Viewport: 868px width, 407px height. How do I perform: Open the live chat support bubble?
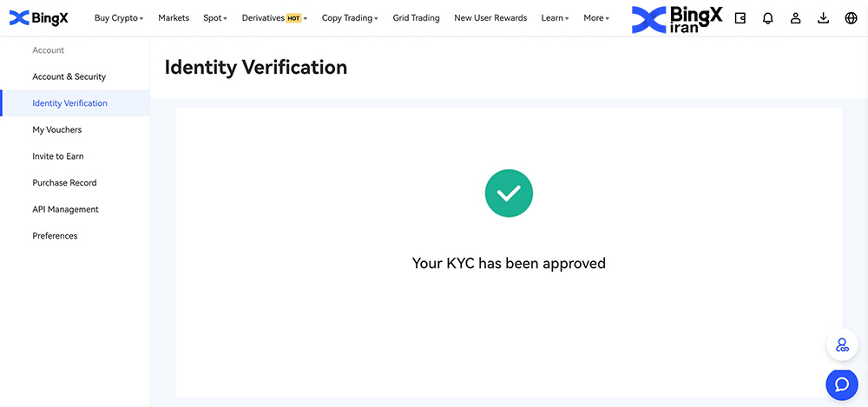pos(841,384)
